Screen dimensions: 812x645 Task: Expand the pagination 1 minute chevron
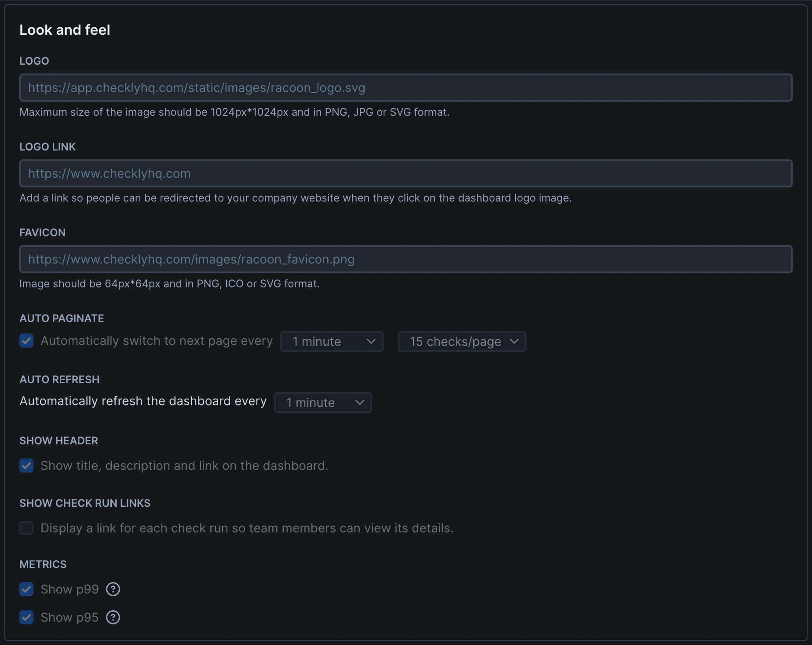coord(371,341)
